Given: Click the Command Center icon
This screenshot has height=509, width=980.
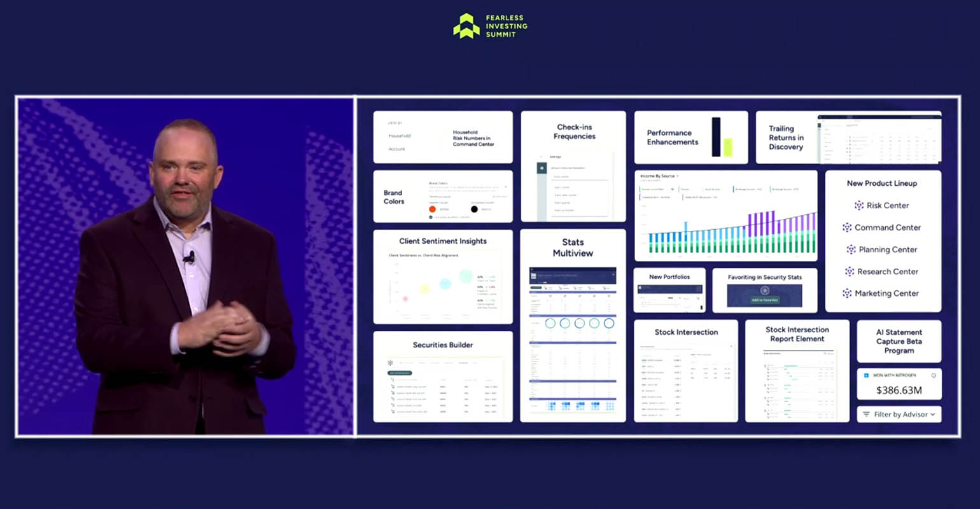Looking at the screenshot, I should click(847, 228).
